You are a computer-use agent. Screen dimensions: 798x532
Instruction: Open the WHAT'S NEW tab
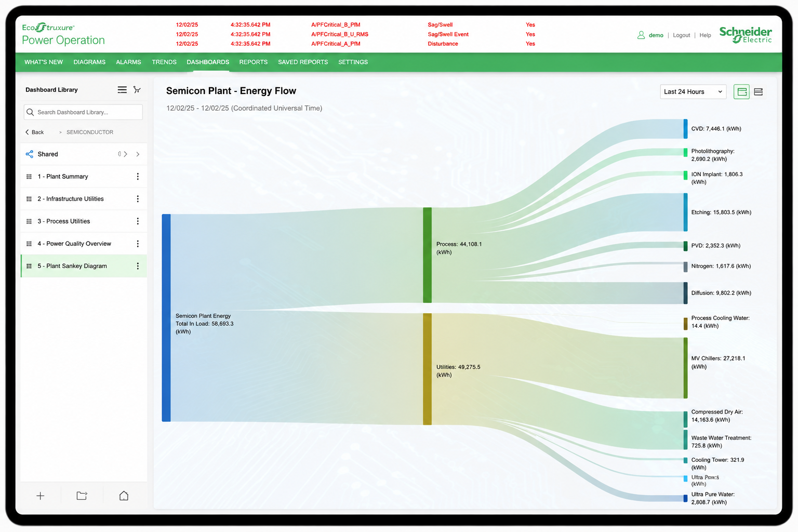tap(44, 62)
